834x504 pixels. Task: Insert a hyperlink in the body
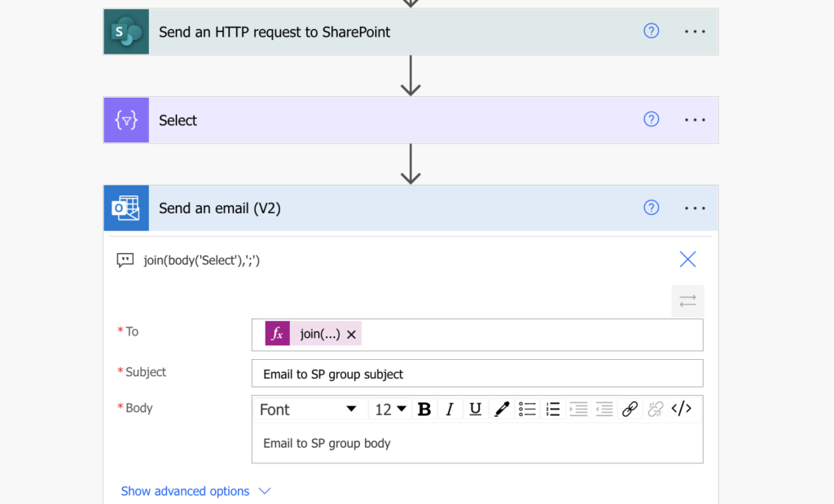tap(630, 409)
